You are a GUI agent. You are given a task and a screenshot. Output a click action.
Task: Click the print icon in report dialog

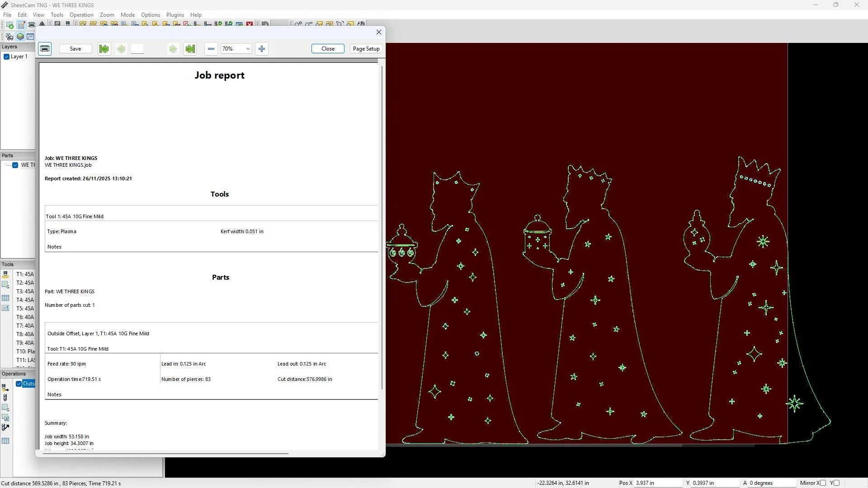(x=45, y=49)
